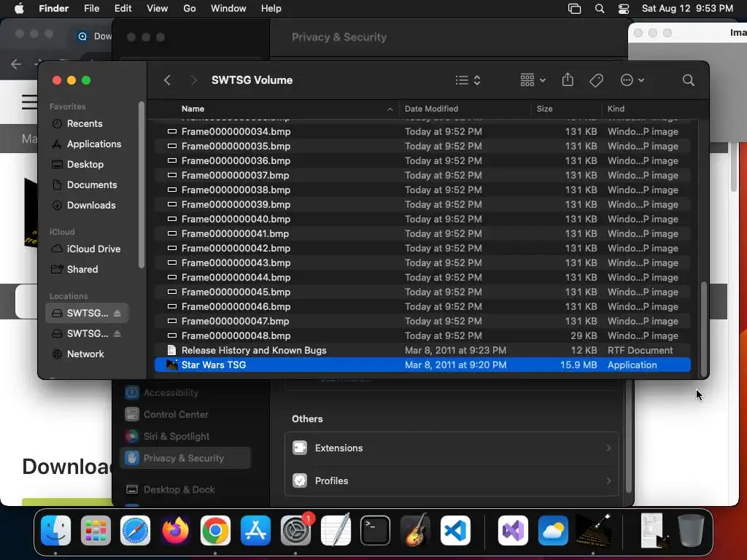
Task: Open Profiles in Privacy & Security
Action: coord(452,481)
